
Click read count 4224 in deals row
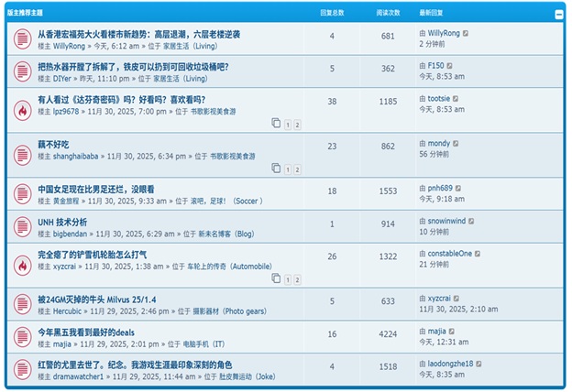tap(388, 334)
